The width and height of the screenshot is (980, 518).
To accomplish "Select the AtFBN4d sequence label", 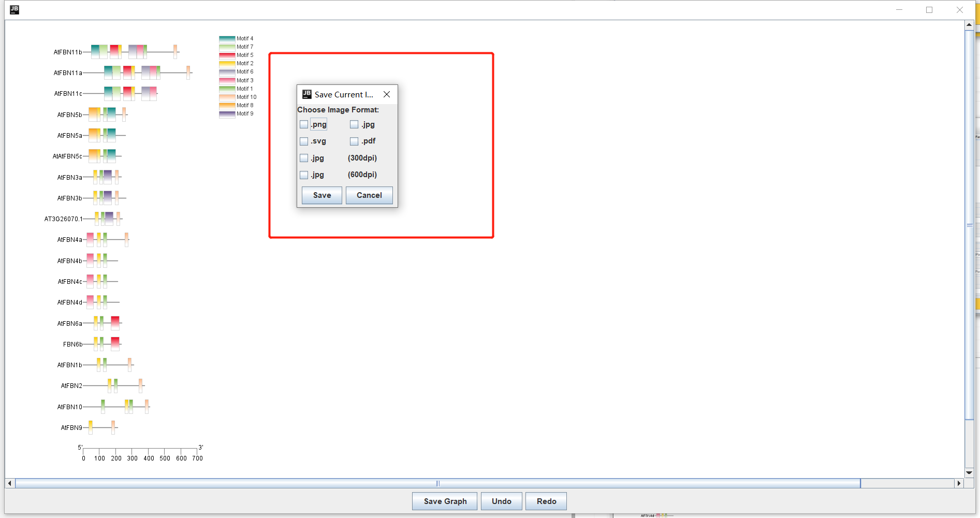I will [x=70, y=303].
